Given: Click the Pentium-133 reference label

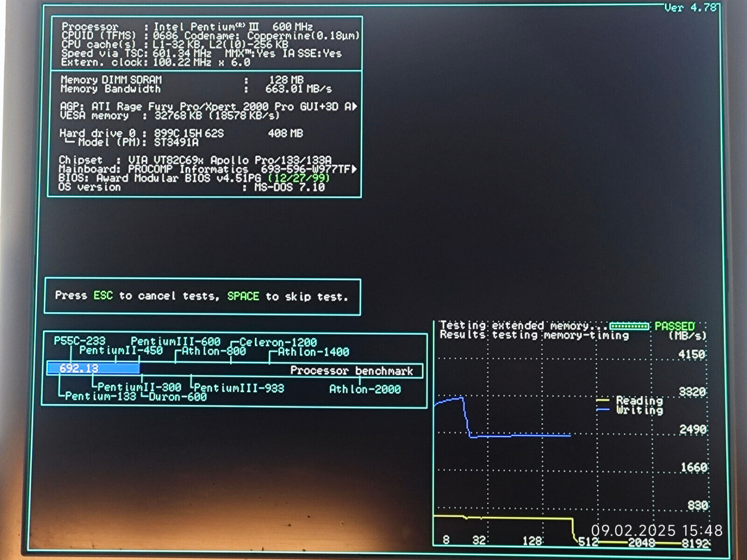Looking at the screenshot, I should tap(100, 396).
